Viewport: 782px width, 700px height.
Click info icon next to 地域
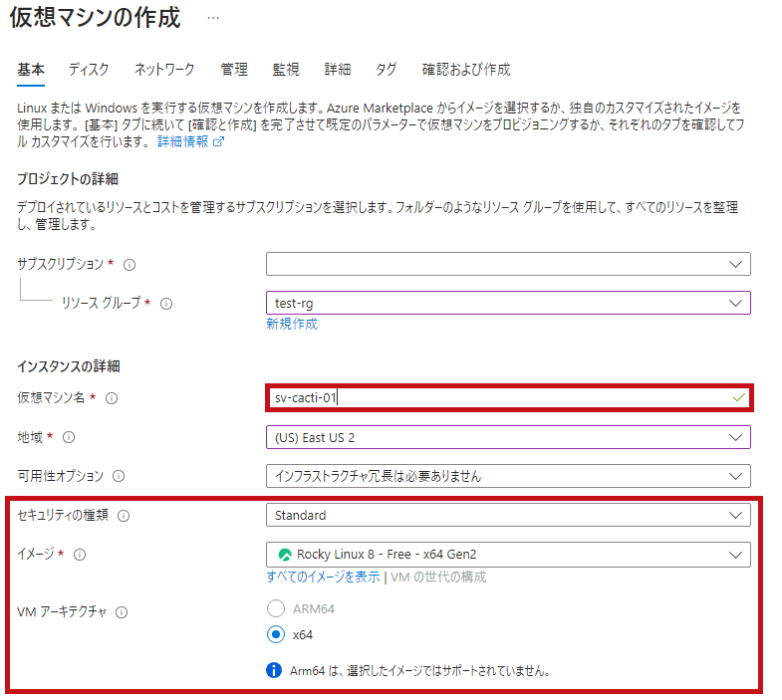[x=69, y=437]
